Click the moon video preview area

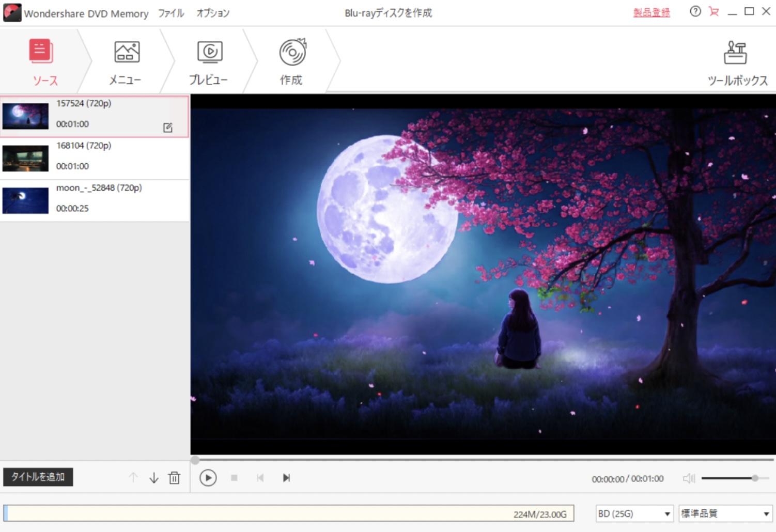(x=483, y=274)
